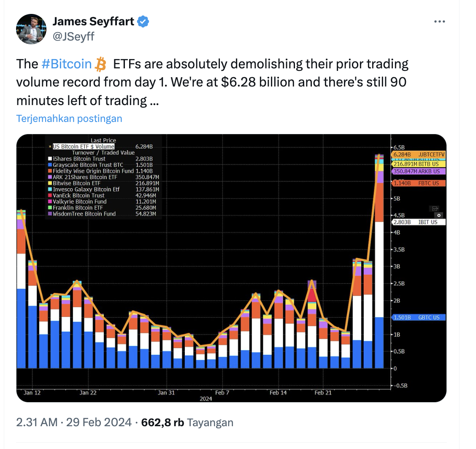Click Terjemahkan postingan translate link

click(69, 119)
